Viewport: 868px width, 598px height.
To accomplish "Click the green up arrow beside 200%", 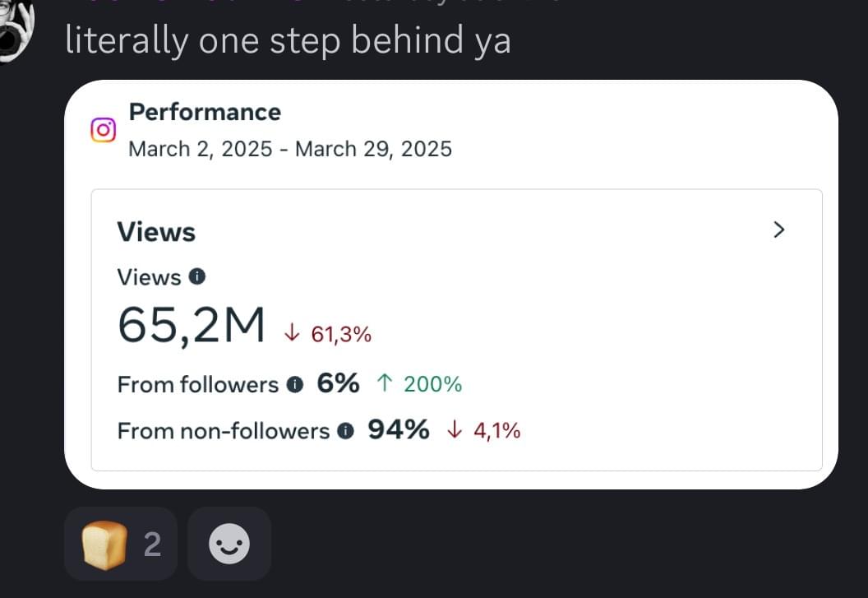I will [x=384, y=383].
